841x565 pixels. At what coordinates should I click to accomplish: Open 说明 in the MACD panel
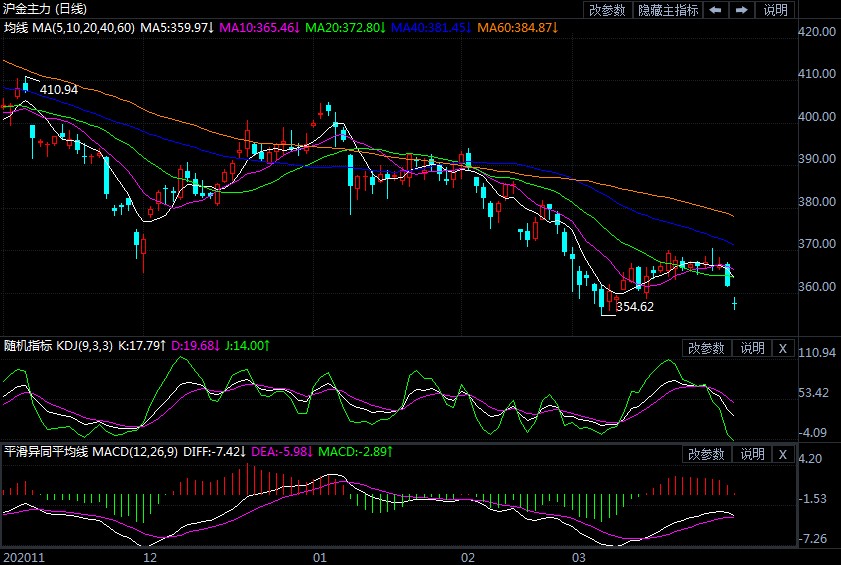click(752, 454)
